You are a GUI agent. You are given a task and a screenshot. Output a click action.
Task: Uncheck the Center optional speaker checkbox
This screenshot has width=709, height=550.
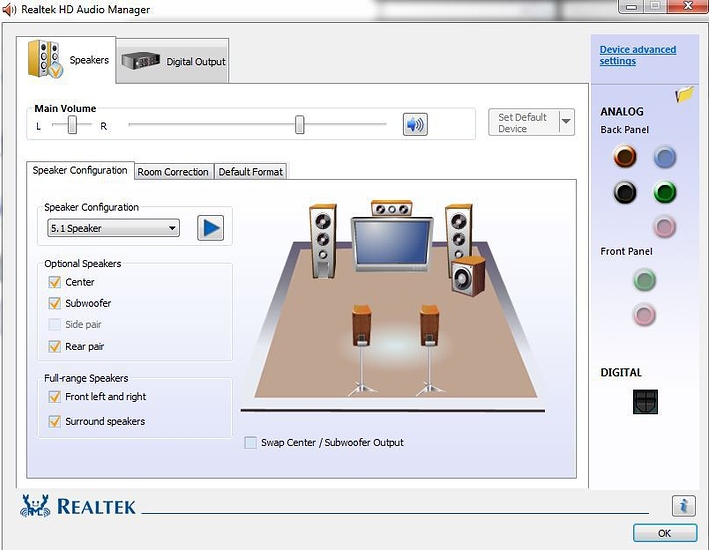tap(55, 282)
